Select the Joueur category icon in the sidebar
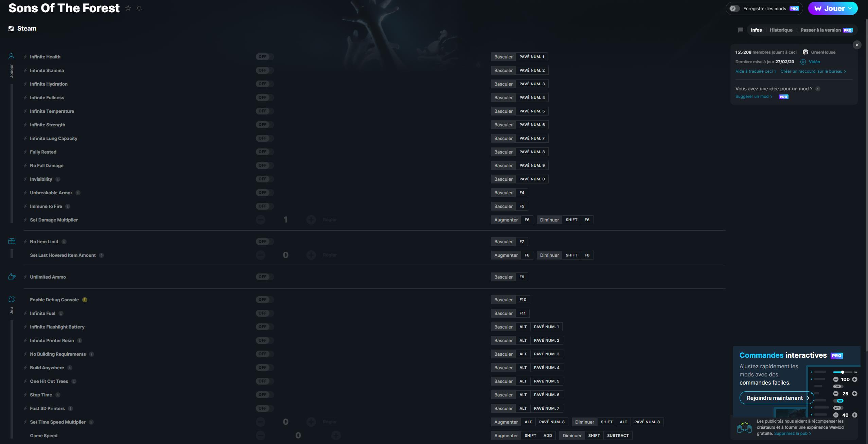Screen dimensions: 868x444 tap(12, 56)
